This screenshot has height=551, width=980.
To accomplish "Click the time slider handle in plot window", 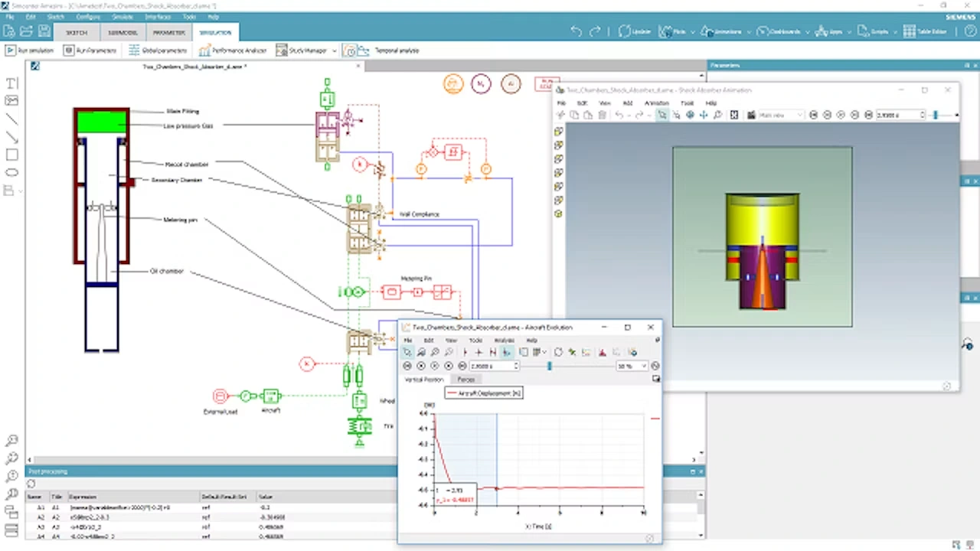I will [549, 366].
